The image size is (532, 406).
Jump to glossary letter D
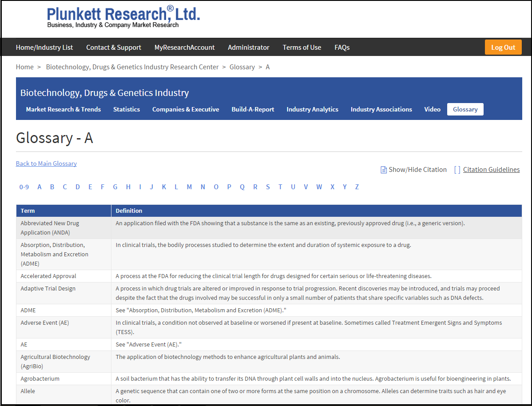coord(78,187)
